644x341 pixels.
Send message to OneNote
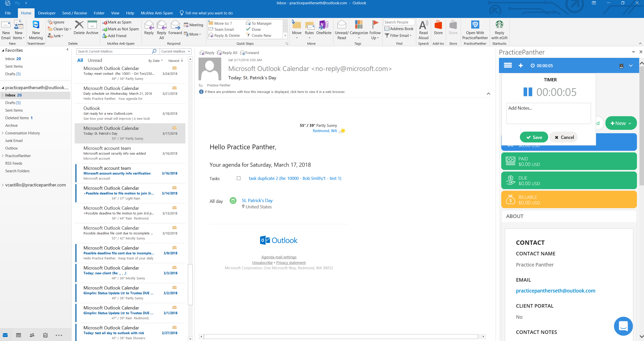324,28
